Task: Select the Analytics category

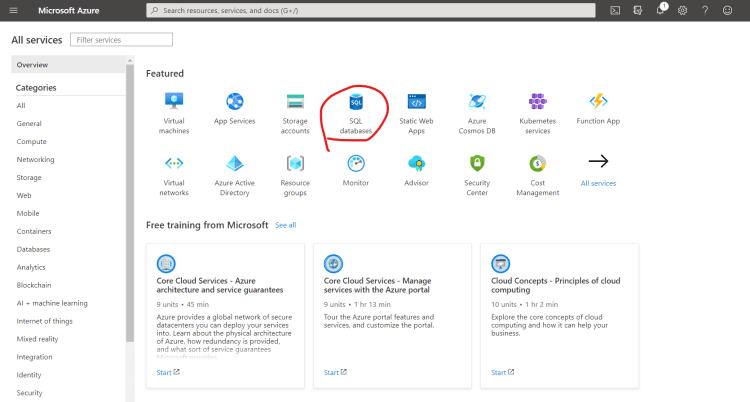Action: 31,267
